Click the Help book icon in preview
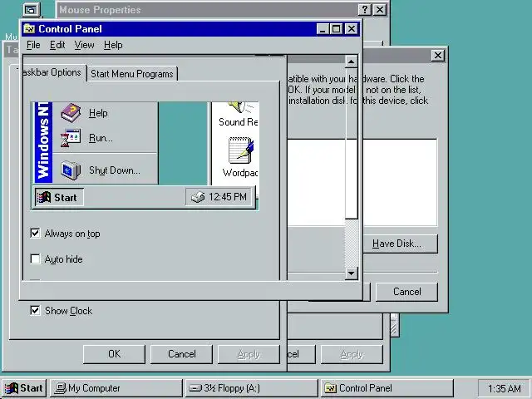Image resolution: width=532 pixels, height=399 pixels. (71, 113)
